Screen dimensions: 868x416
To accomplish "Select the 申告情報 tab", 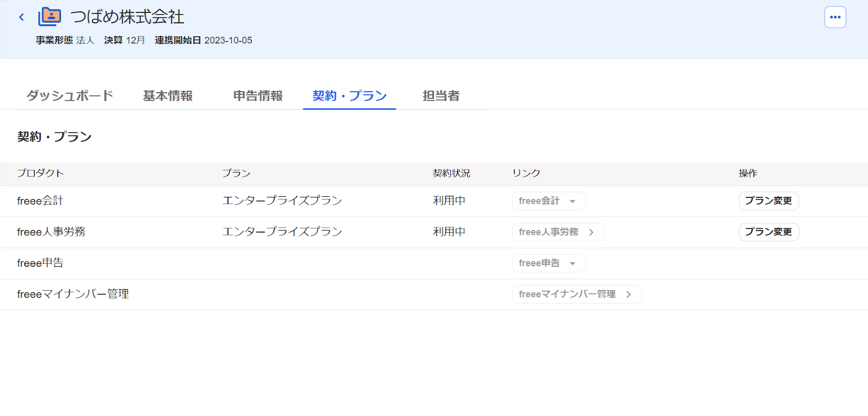I will coord(258,95).
